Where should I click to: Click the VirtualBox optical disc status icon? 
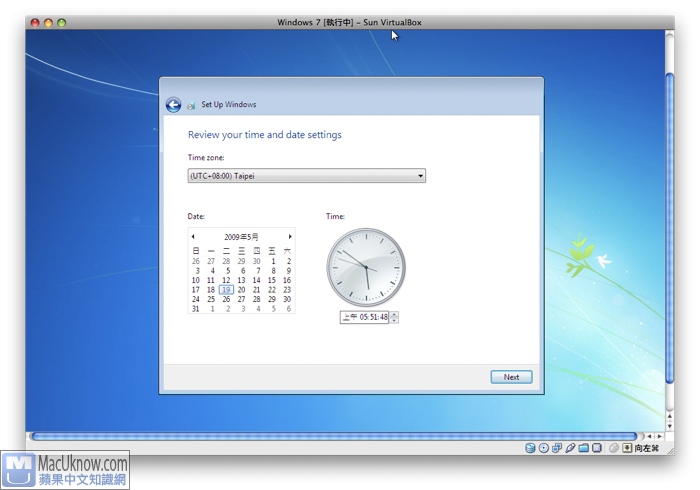pyautogui.click(x=543, y=448)
